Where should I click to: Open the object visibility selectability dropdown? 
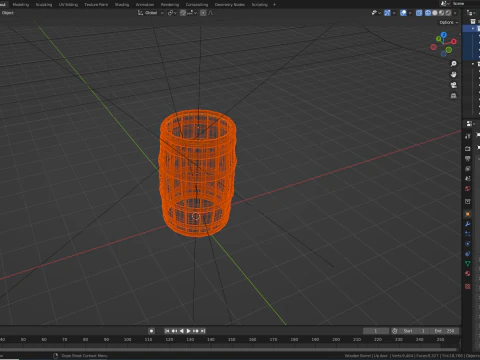tap(377, 13)
